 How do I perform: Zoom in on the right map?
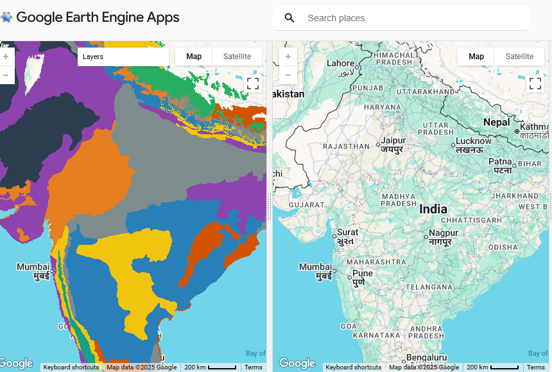[x=288, y=57]
